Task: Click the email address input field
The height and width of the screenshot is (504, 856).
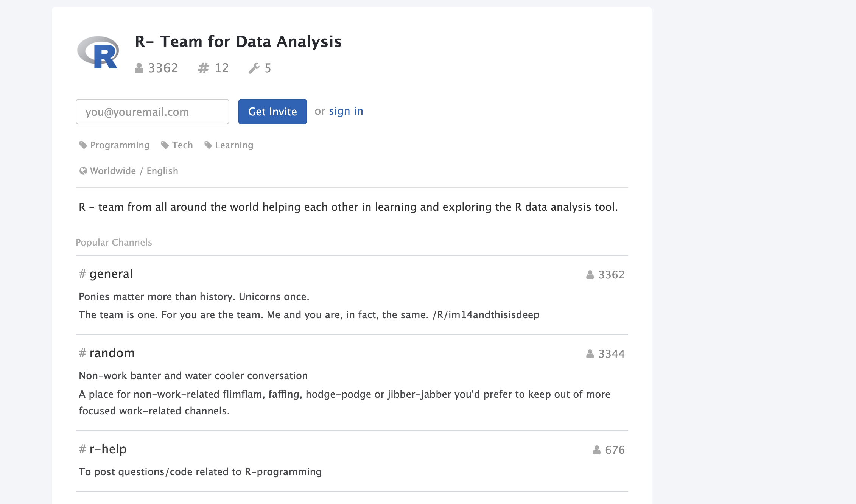Action: (x=152, y=111)
